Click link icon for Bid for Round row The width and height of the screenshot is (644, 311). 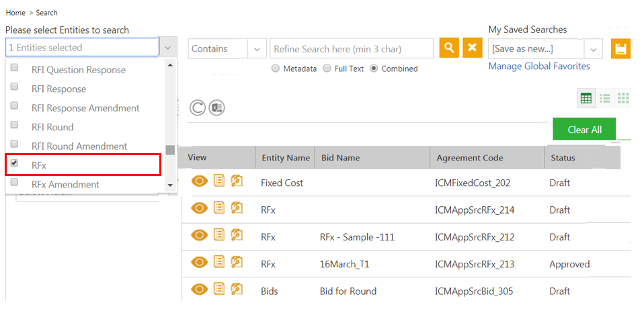[237, 290]
